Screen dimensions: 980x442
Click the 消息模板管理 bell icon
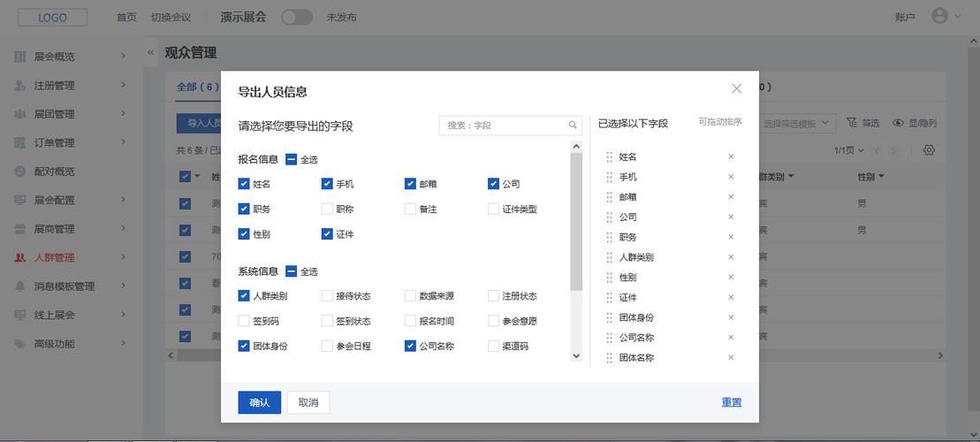coord(20,286)
